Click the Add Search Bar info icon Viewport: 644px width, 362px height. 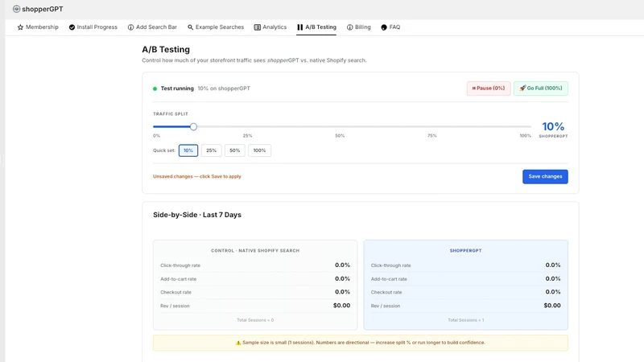(x=130, y=27)
